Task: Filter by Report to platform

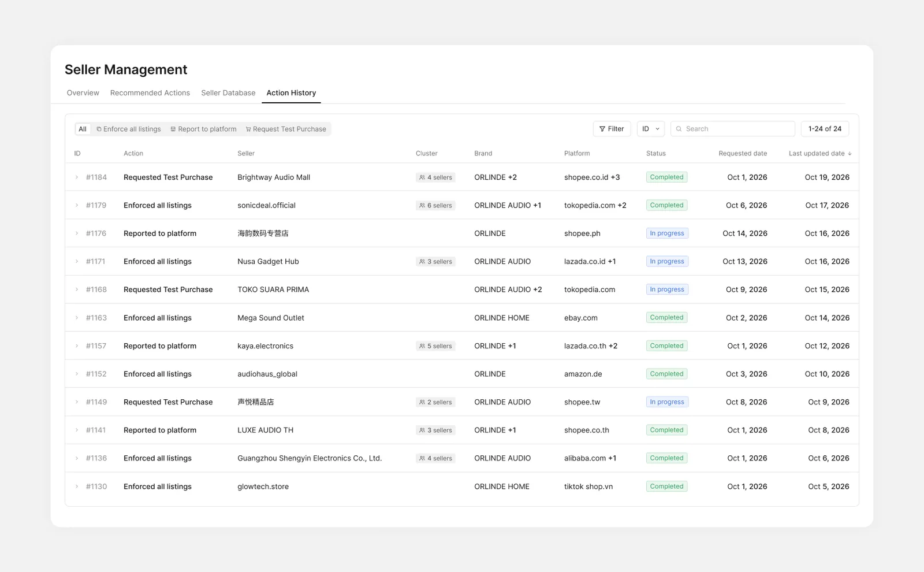Action: [x=203, y=129]
